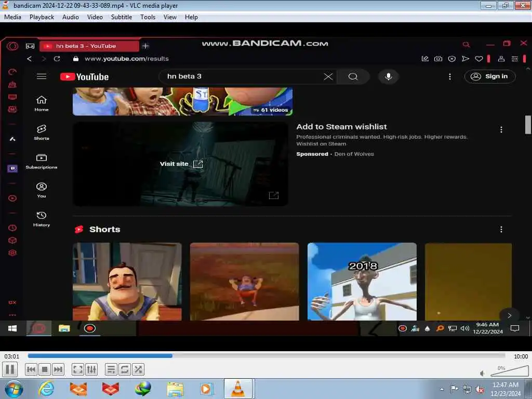Image resolution: width=532 pixels, height=399 pixels.
Task: Open the Tools menu
Action: point(148,17)
